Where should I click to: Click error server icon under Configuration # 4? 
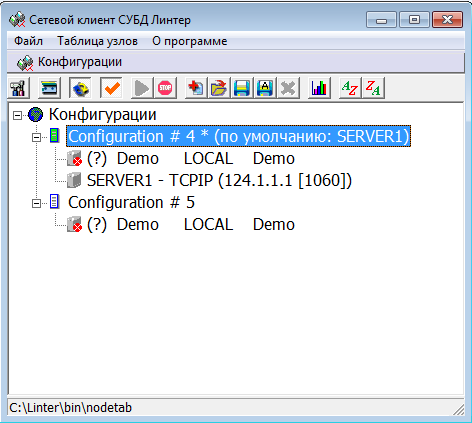74,158
